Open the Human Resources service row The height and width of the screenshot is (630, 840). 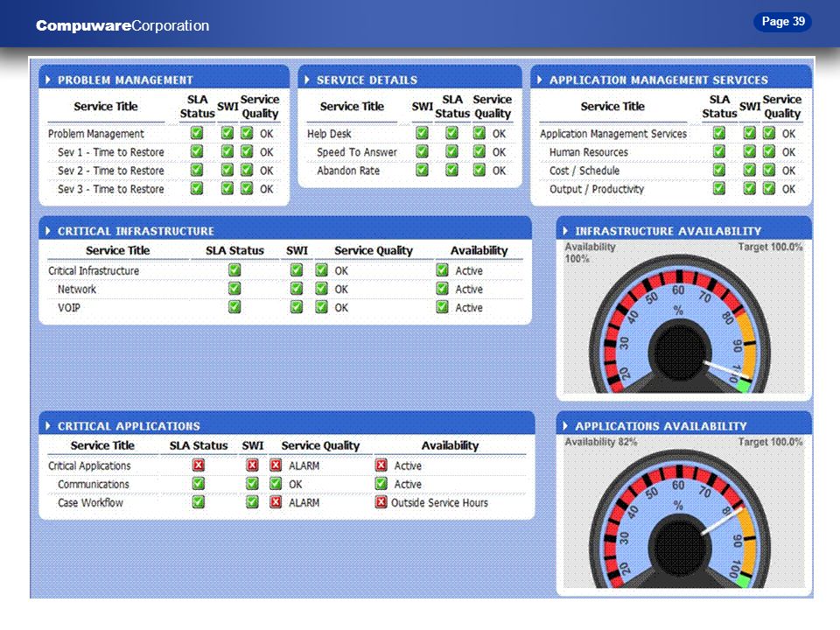pos(671,152)
